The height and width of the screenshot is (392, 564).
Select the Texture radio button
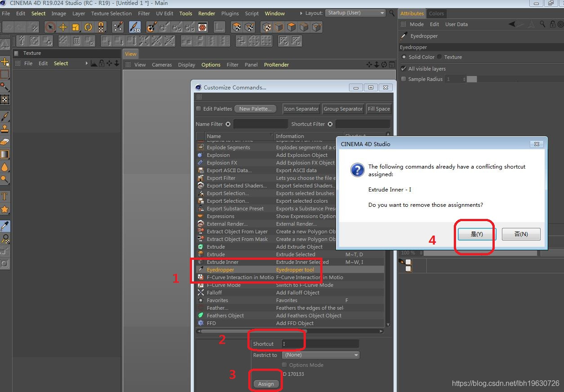pos(439,57)
